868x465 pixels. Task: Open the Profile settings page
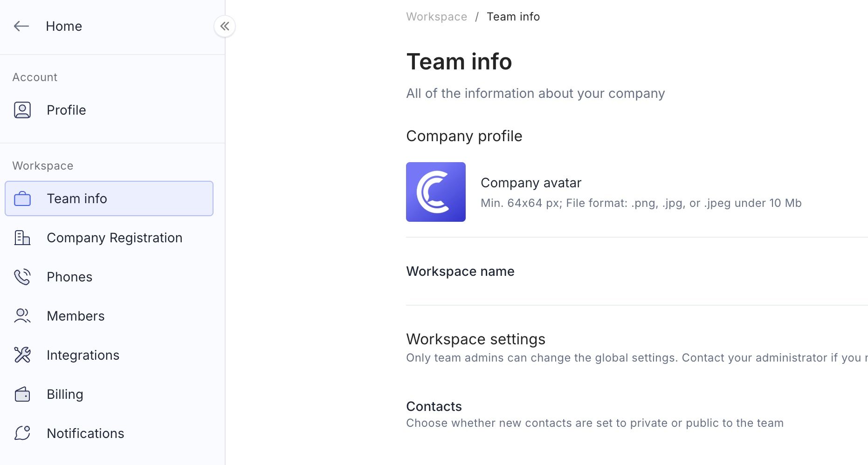pyautogui.click(x=66, y=110)
